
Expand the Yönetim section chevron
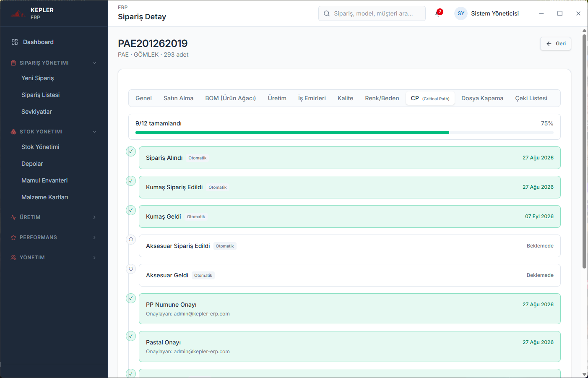(94, 258)
